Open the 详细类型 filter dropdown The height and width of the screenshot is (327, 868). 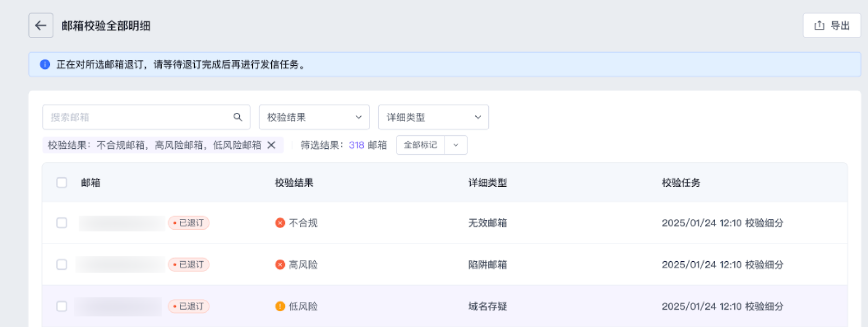(x=433, y=117)
